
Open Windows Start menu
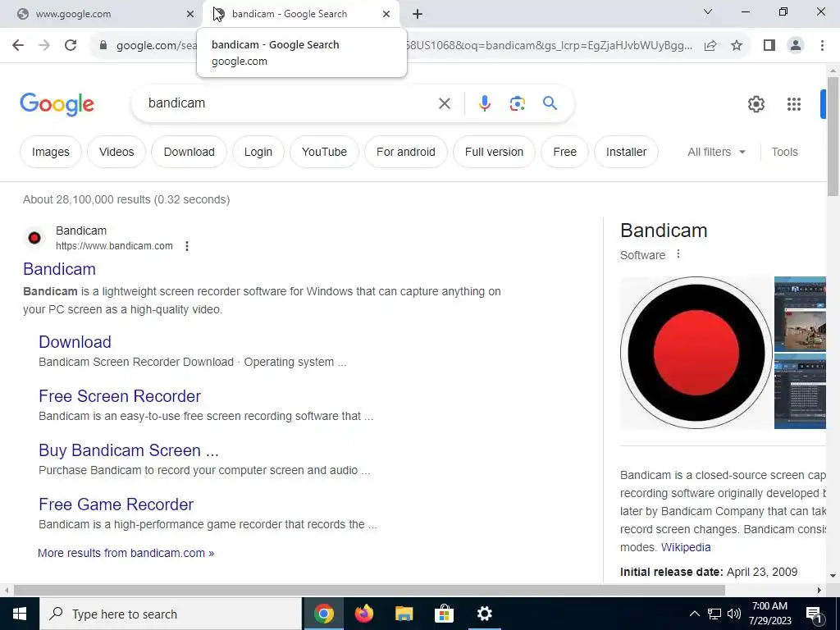click(x=20, y=614)
